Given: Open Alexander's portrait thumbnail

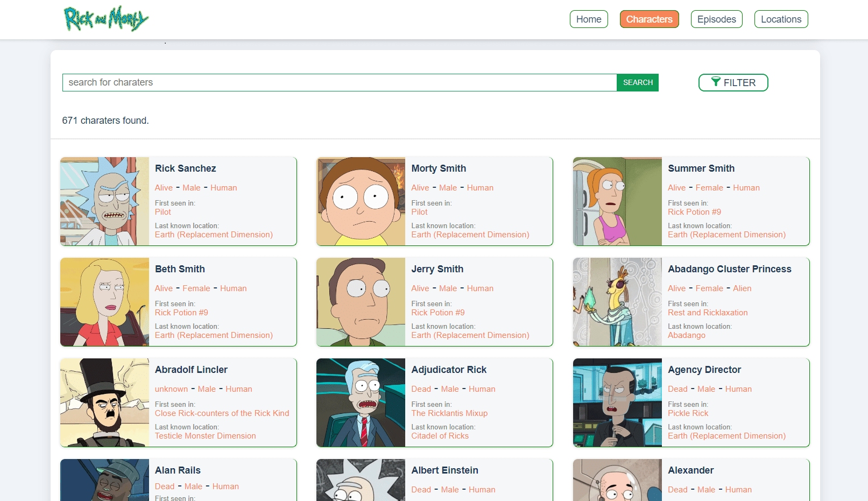Looking at the screenshot, I should 617,480.
